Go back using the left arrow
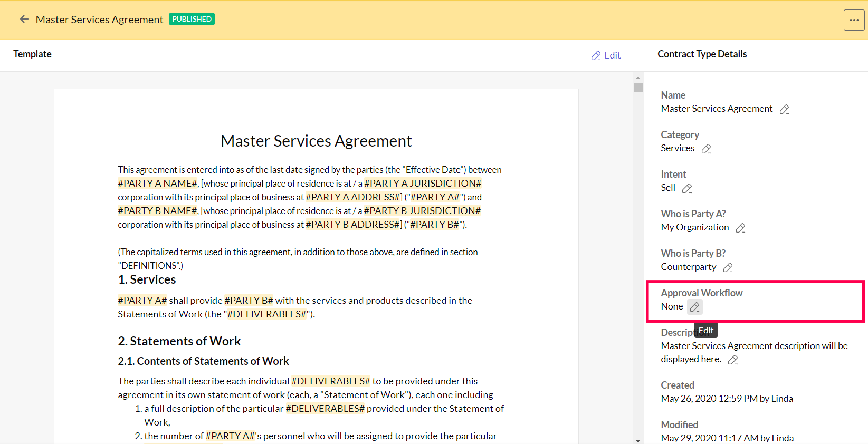The height and width of the screenshot is (444, 868). click(24, 20)
